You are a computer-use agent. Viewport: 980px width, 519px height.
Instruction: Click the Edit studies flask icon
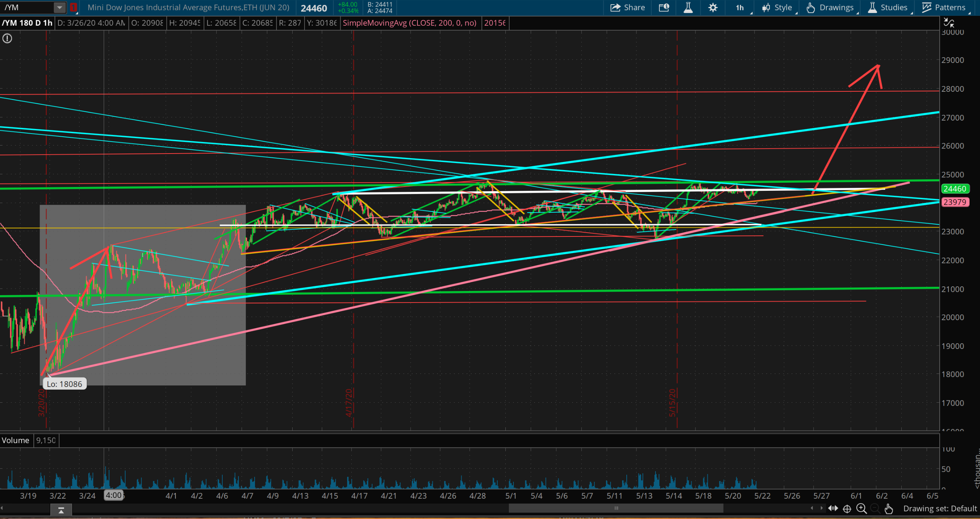point(688,8)
